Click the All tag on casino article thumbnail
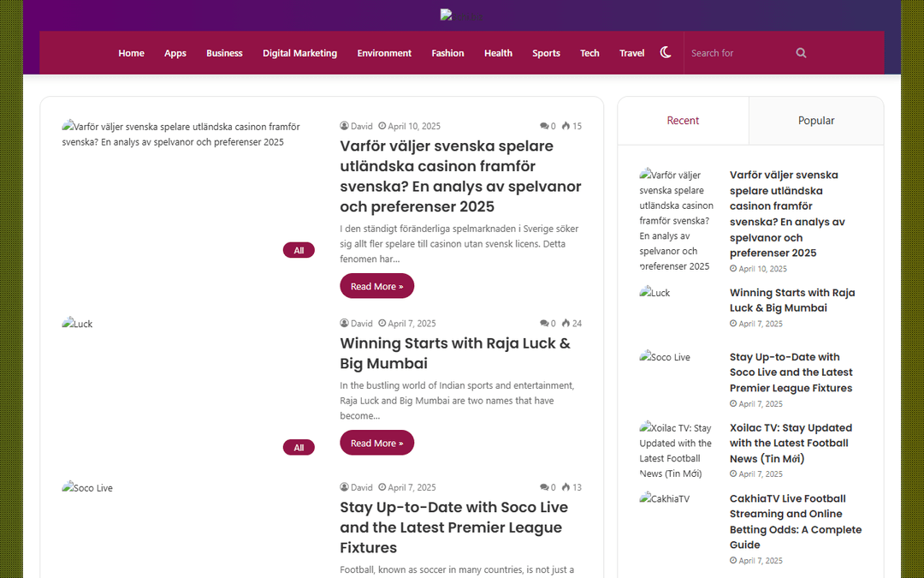The height and width of the screenshot is (578, 924). [299, 250]
